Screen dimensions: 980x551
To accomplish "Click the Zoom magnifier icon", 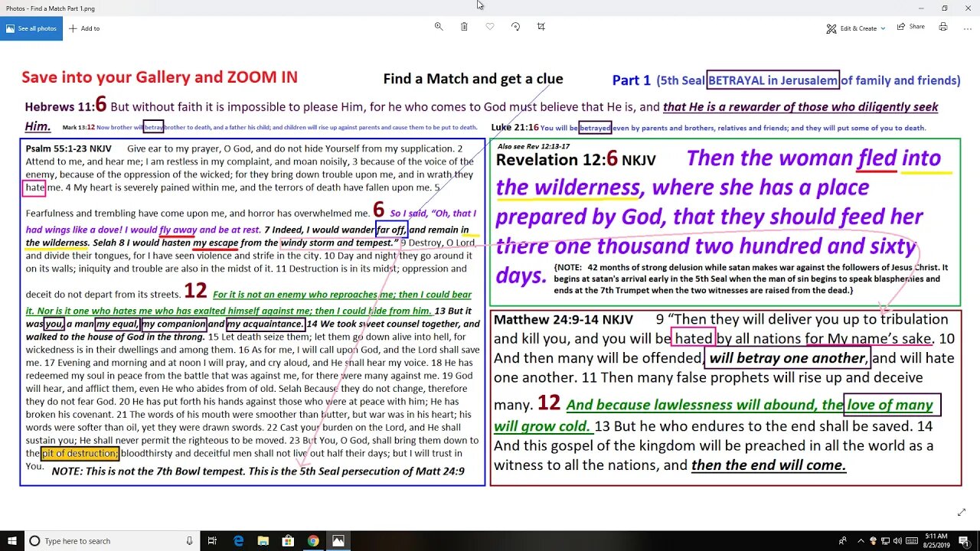I will click(x=439, y=27).
